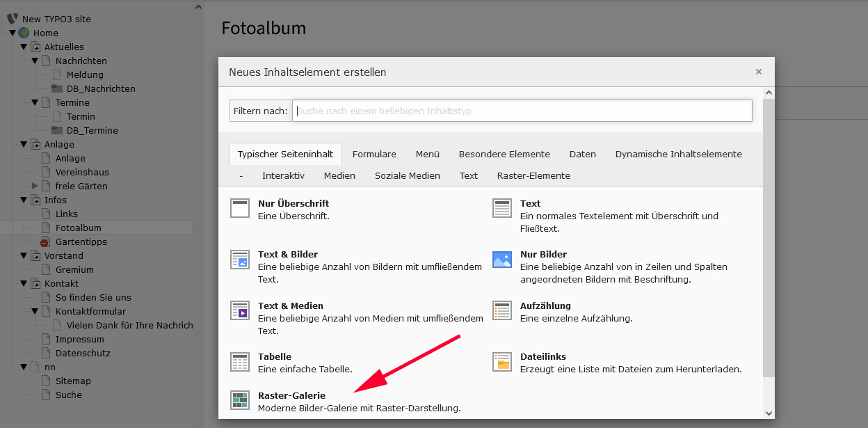Focus the Filtern nach search field

pyautogui.click(x=522, y=111)
